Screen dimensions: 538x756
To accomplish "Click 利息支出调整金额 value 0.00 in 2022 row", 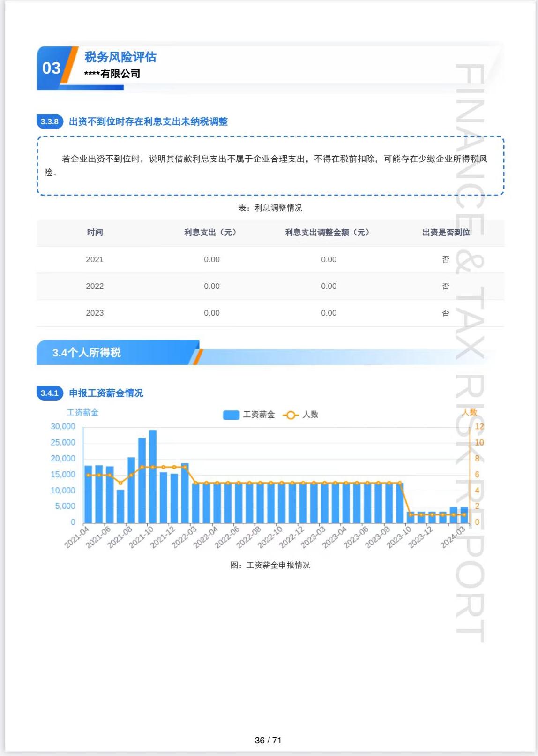I will coord(329,287).
